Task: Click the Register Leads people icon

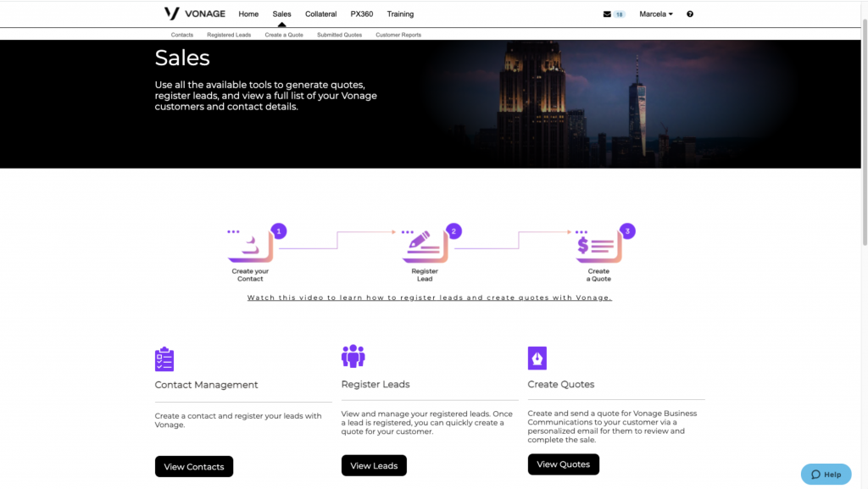Action: coord(353,356)
